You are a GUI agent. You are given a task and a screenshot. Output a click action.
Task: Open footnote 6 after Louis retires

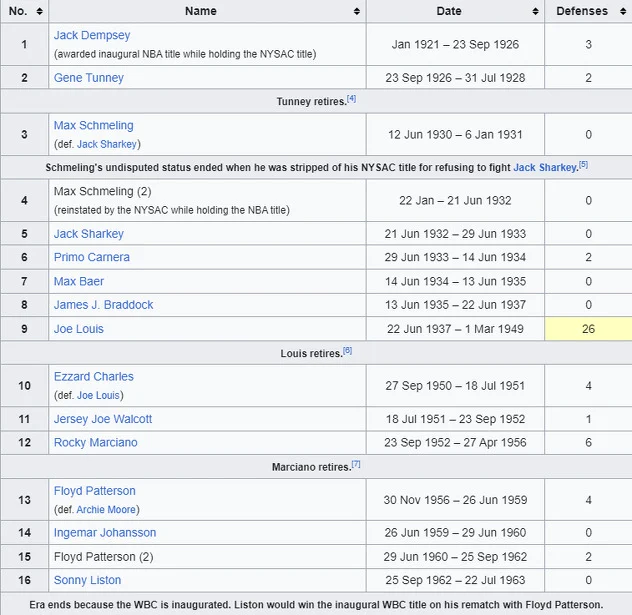347,350
